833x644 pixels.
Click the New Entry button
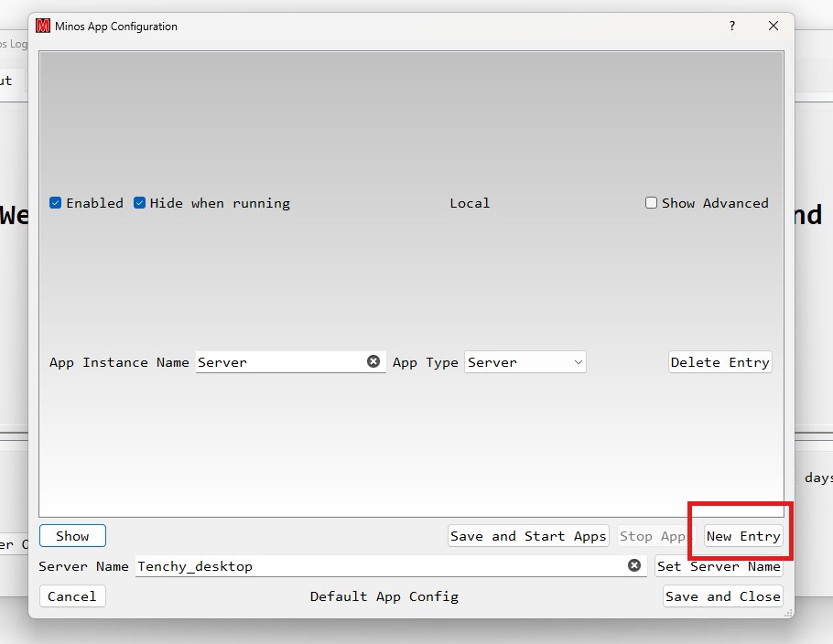tap(743, 536)
